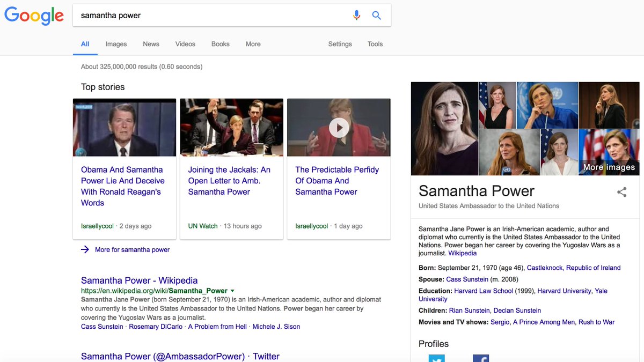This screenshot has height=362, width=644.
Task: Open Cass Sunstein spouse link in panel
Action: (467, 279)
